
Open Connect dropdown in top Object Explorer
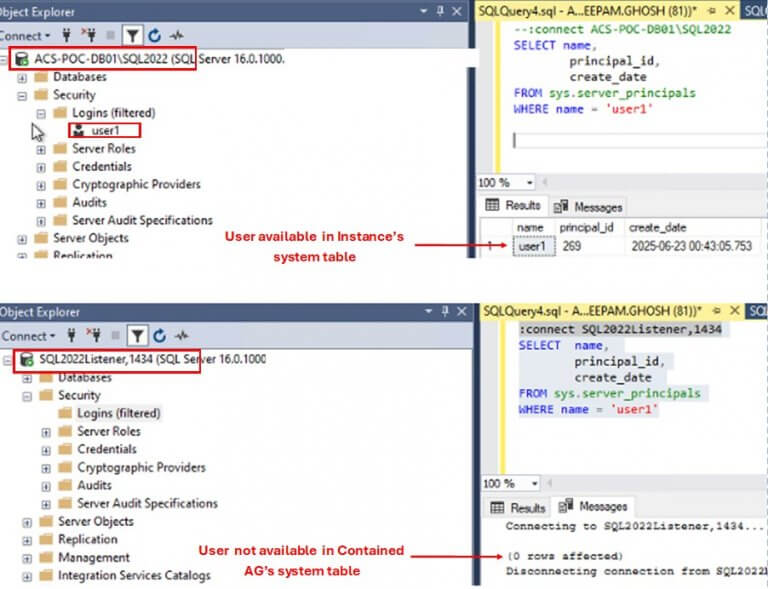(24, 36)
